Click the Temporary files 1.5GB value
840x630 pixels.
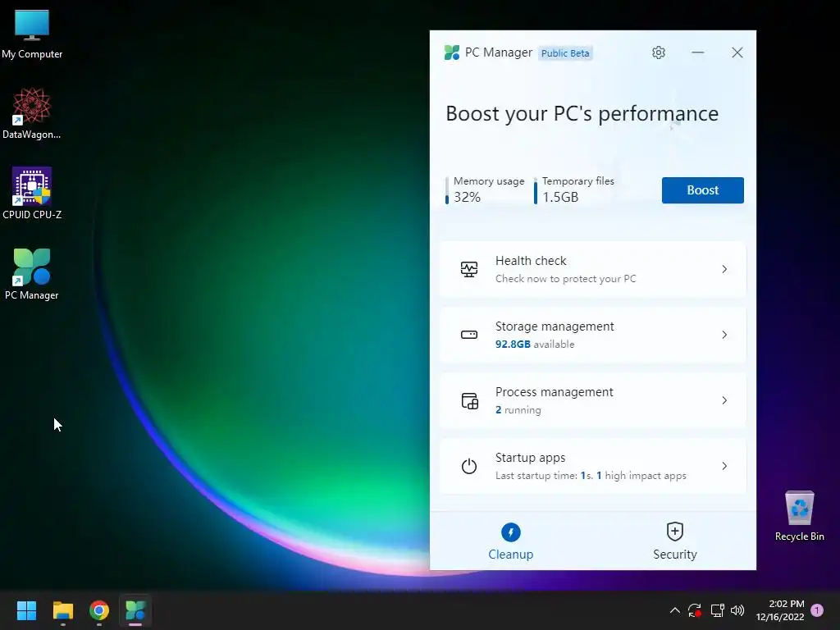click(560, 197)
